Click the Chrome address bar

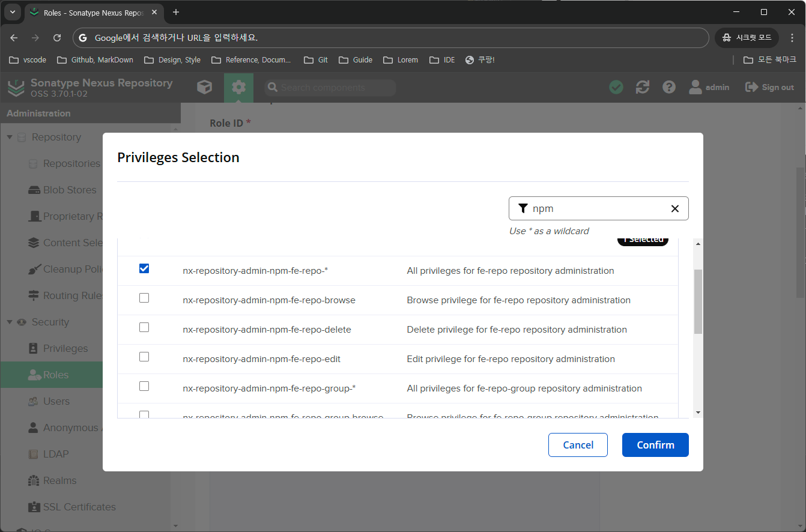tap(390, 37)
